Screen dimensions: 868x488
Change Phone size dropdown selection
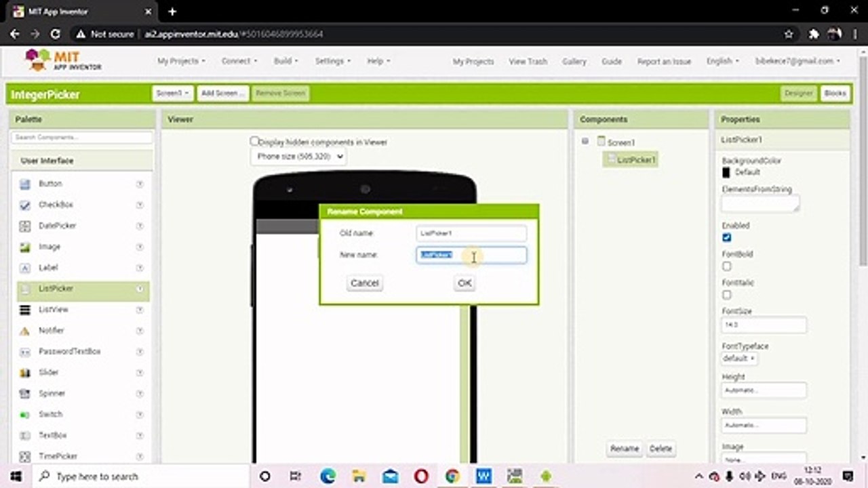click(298, 157)
